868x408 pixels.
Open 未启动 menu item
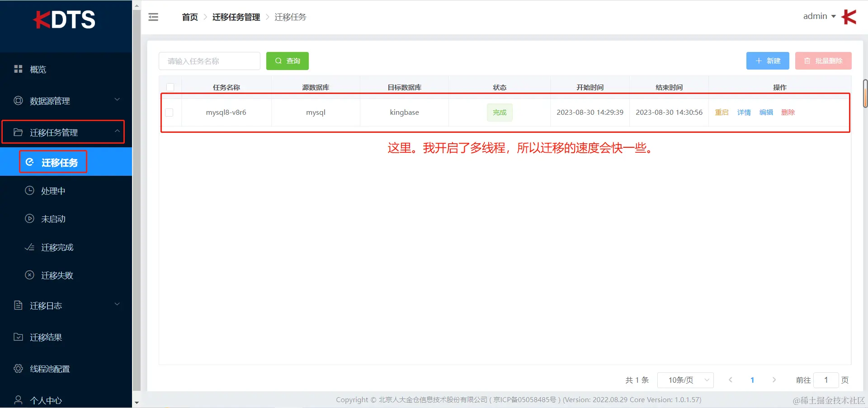66,219
